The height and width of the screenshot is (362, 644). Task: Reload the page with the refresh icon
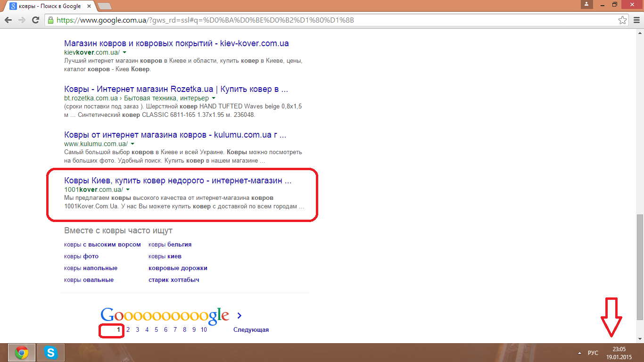point(35,20)
